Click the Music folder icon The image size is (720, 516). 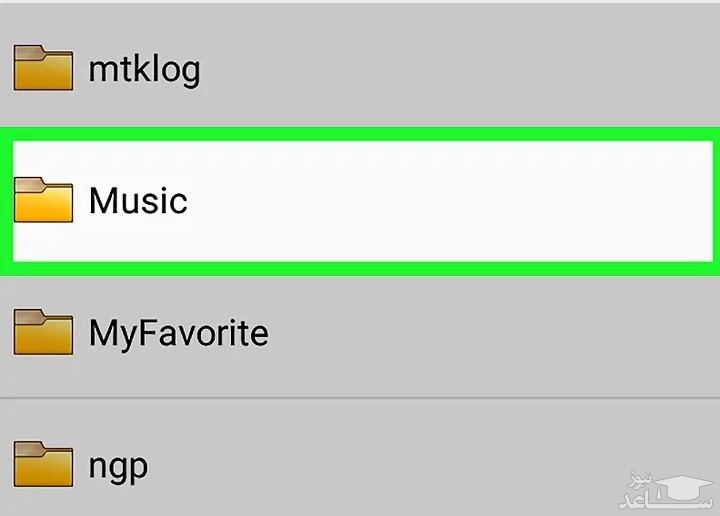(43, 200)
